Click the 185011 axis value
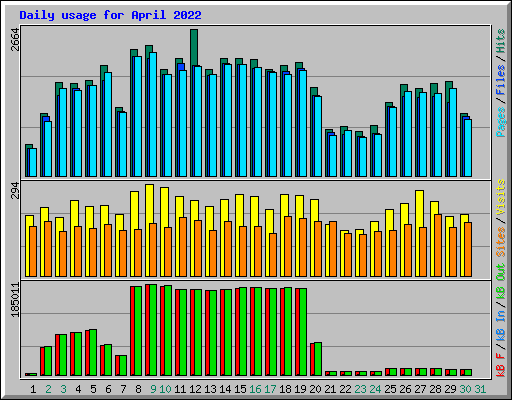Image resolution: width=512 pixels, height=400 pixels. point(15,299)
